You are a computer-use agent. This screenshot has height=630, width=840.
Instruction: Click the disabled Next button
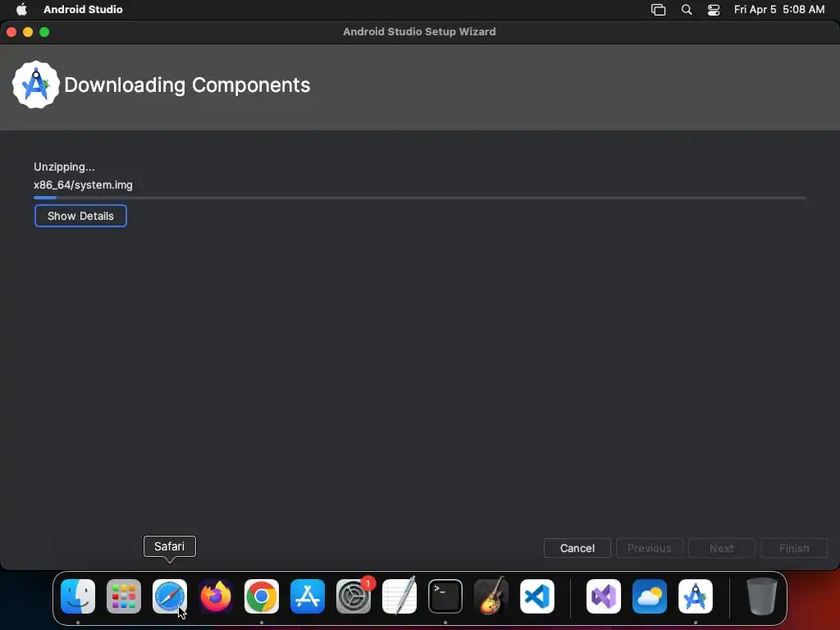(722, 548)
